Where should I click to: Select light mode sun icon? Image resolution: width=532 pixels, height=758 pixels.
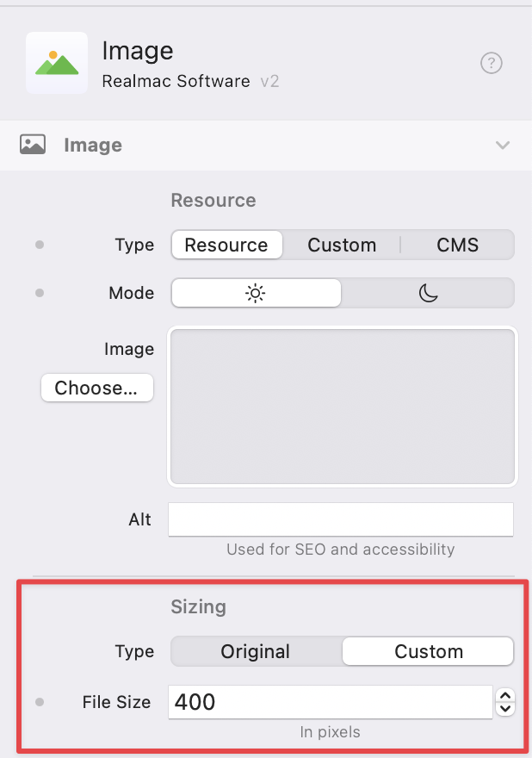[x=256, y=293]
